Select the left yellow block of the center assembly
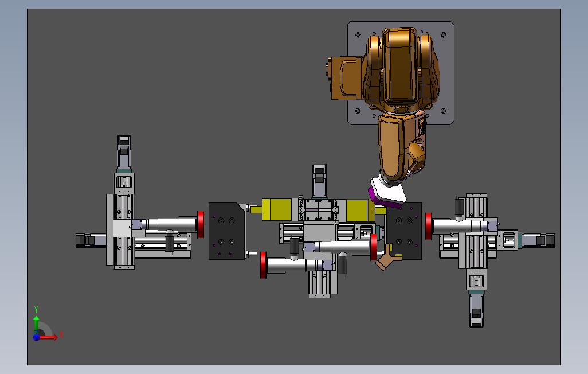Viewport: 588px width, 374px height. click(x=277, y=209)
